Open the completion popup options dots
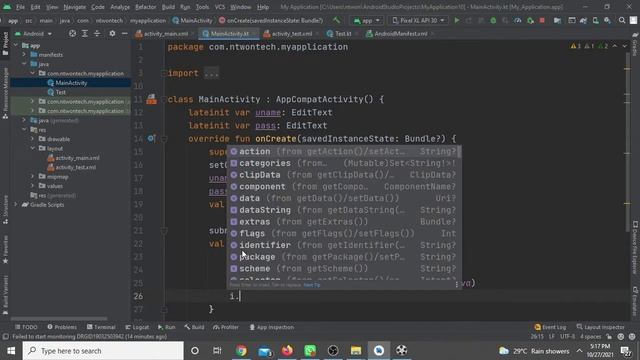The image size is (640, 360). [x=457, y=284]
